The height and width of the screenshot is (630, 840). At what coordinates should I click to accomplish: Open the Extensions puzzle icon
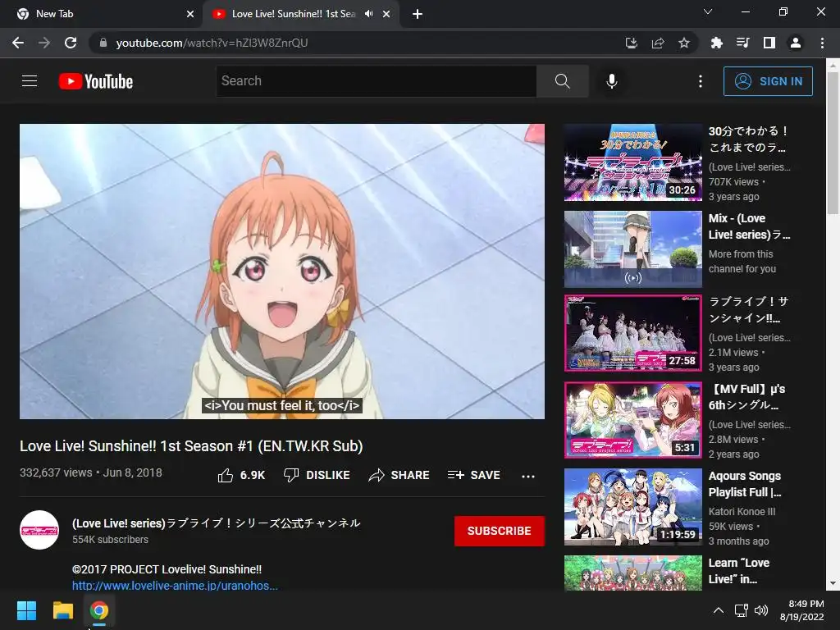(x=716, y=43)
